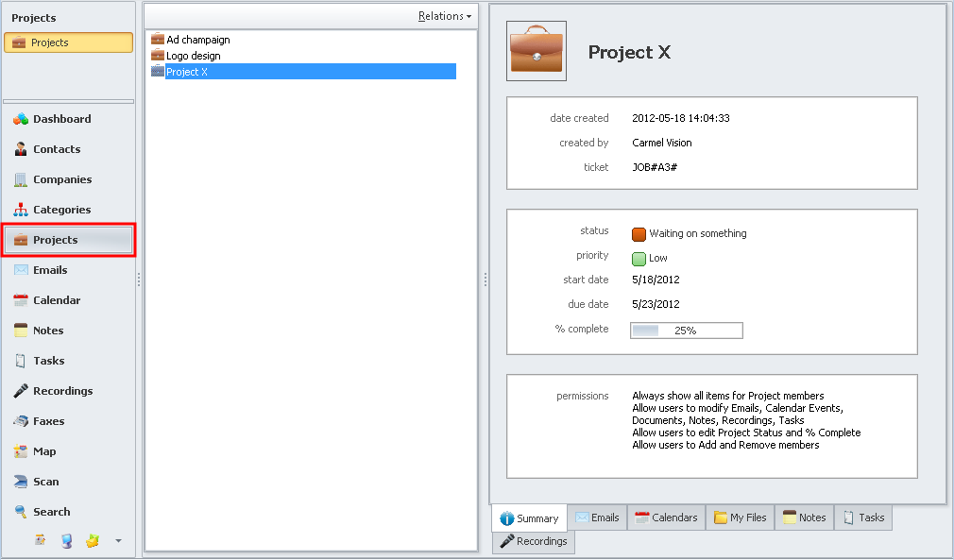Switch to the My Files tab
Viewport: 954px width, 560px height.
(740, 518)
